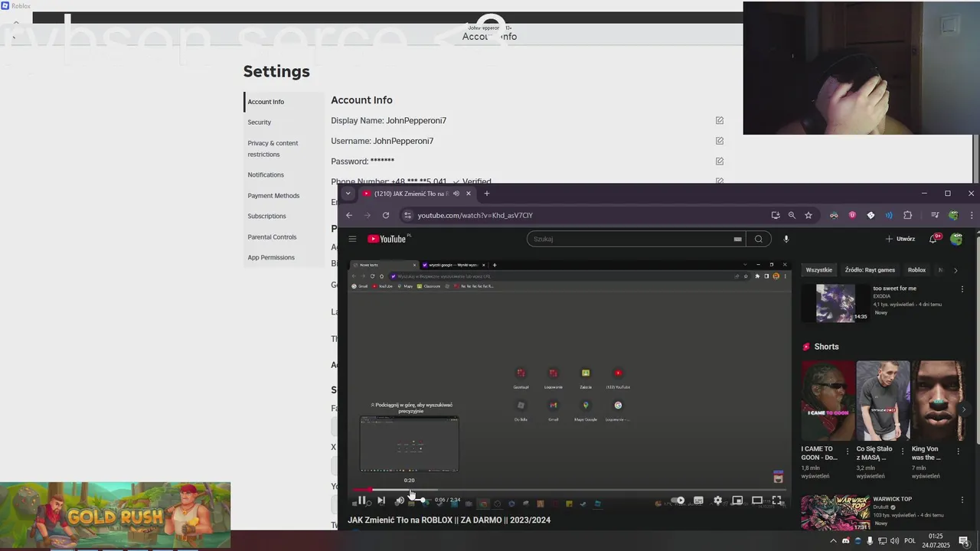Open 'too sweet for me' video thumbnail
This screenshot has width=980, height=551.
[x=835, y=303]
